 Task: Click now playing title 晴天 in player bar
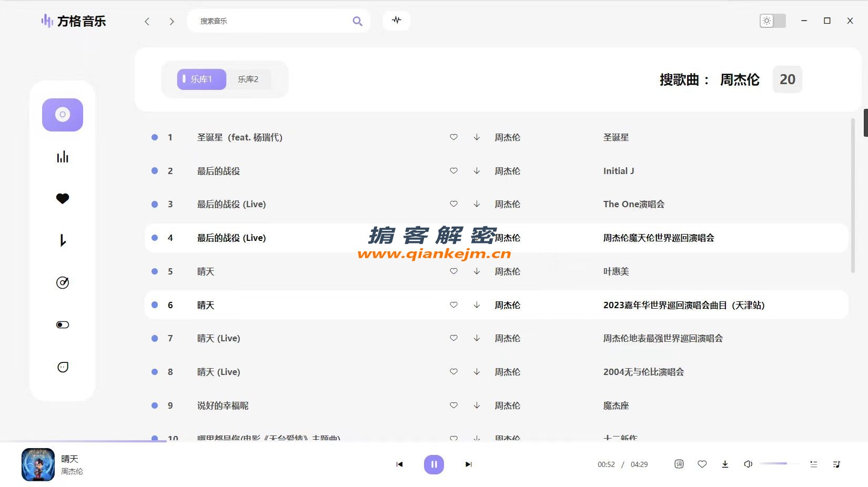pyautogui.click(x=69, y=459)
